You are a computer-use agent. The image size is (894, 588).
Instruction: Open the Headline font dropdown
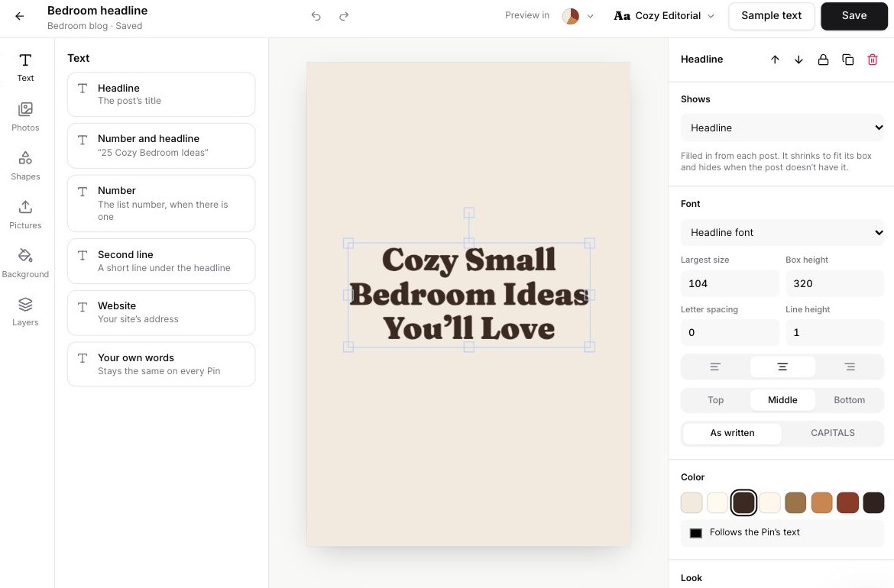click(782, 232)
